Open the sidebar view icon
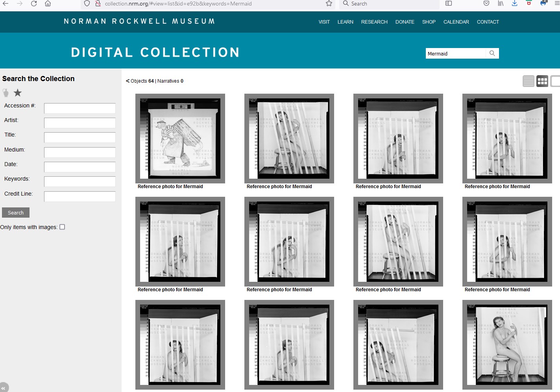560x392 pixels. [449, 4]
